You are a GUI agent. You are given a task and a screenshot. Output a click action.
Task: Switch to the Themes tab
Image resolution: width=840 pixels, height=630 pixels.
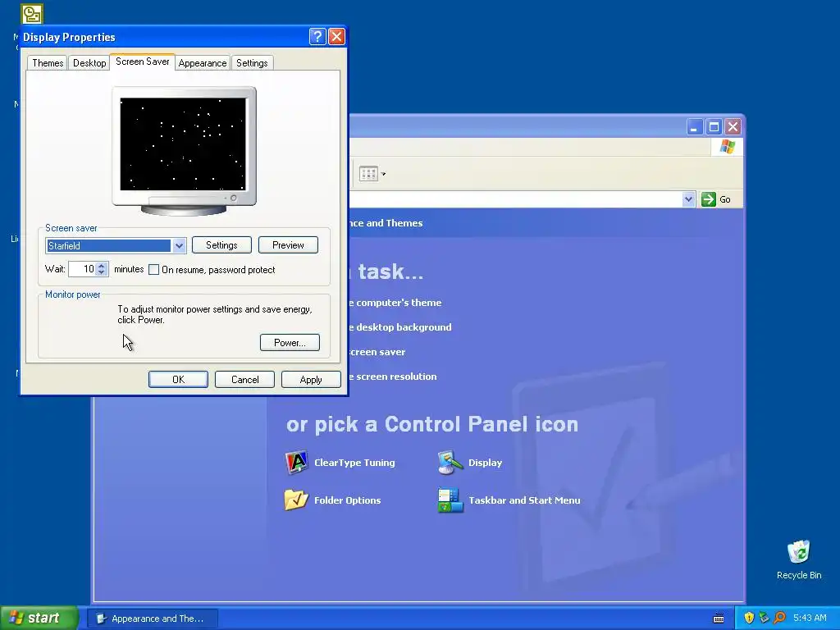pos(48,62)
